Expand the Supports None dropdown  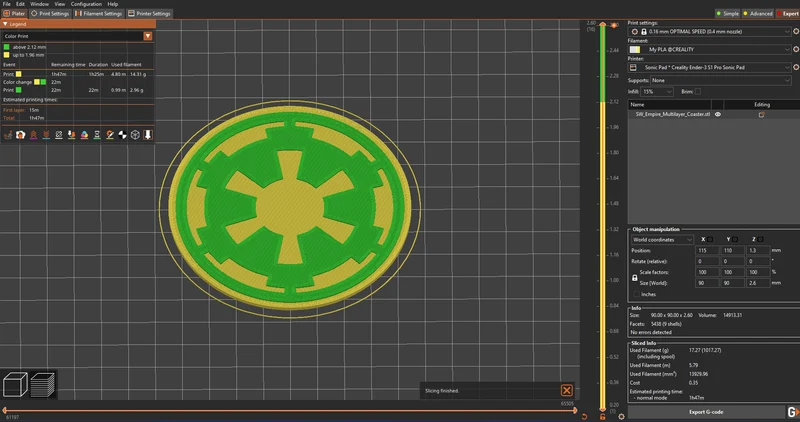click(720, 81)
